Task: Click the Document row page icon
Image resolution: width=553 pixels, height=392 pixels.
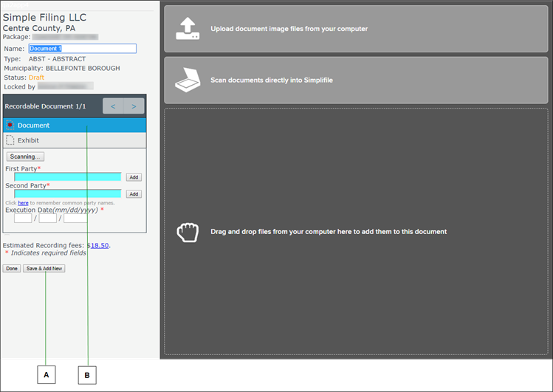Action: (10, 125)
